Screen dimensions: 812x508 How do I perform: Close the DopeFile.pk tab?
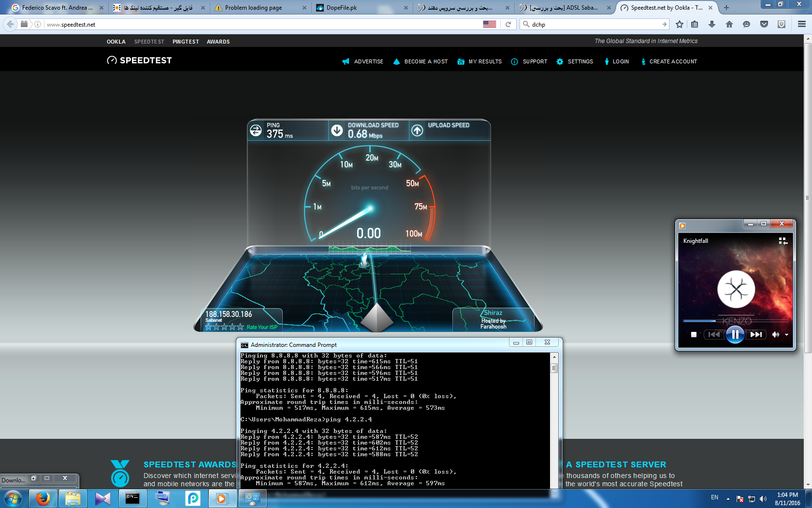406,8
